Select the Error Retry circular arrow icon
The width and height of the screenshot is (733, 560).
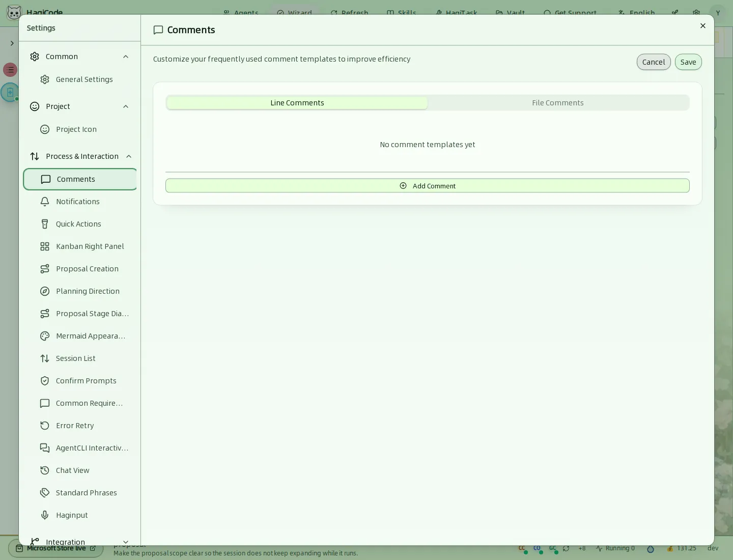pos(45,426)
